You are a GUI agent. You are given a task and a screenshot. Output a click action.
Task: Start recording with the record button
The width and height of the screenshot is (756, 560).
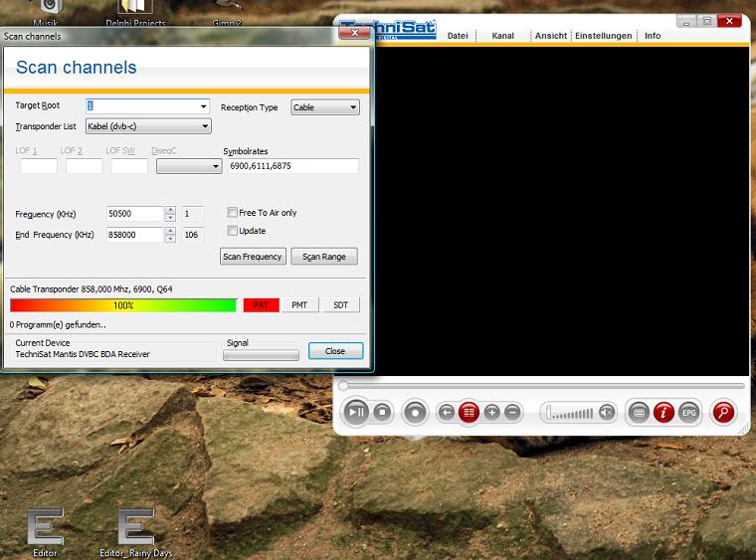[x=416, y=412]
